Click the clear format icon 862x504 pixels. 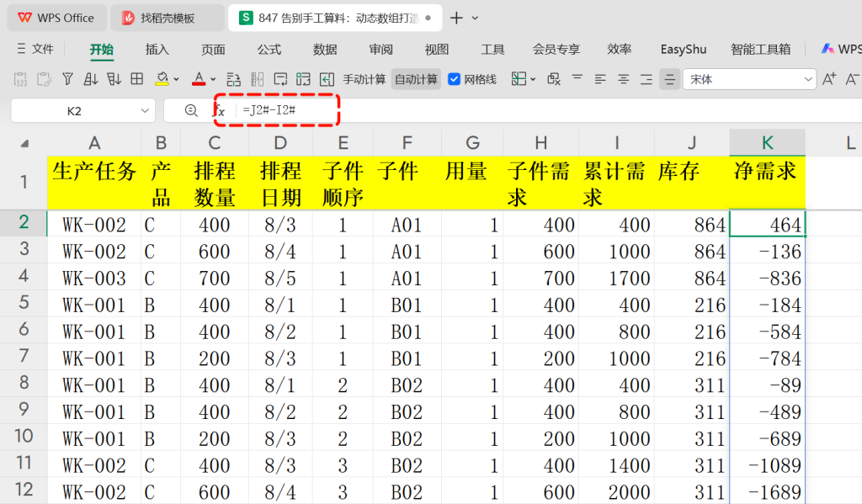click(x=554, y=80)
